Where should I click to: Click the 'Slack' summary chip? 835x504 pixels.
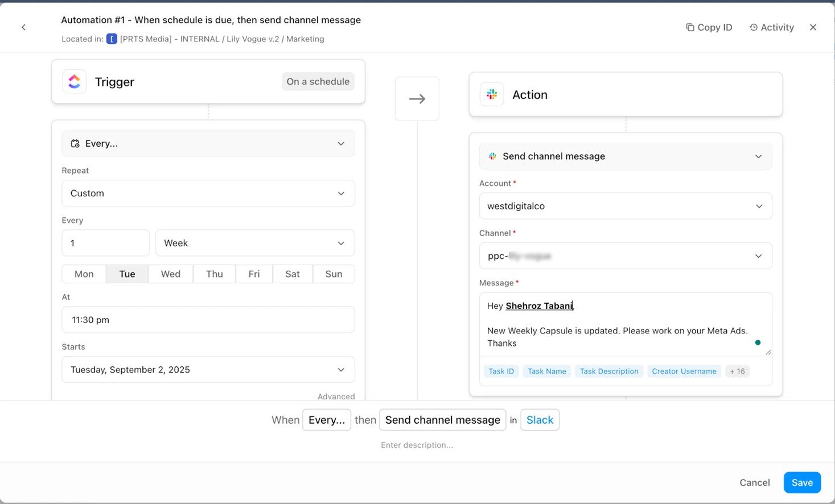[540, 420]
